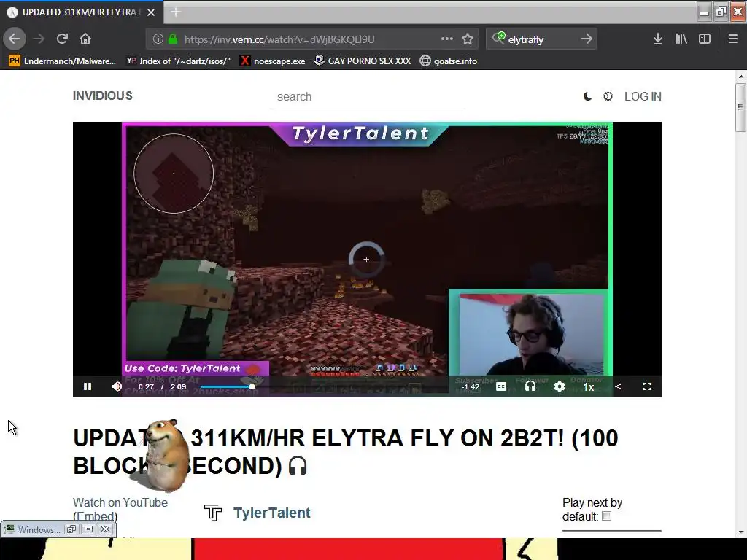Viewport: 747px width, 560px height.
Task: Open a new tab with plus button
Action: (176, 12)
